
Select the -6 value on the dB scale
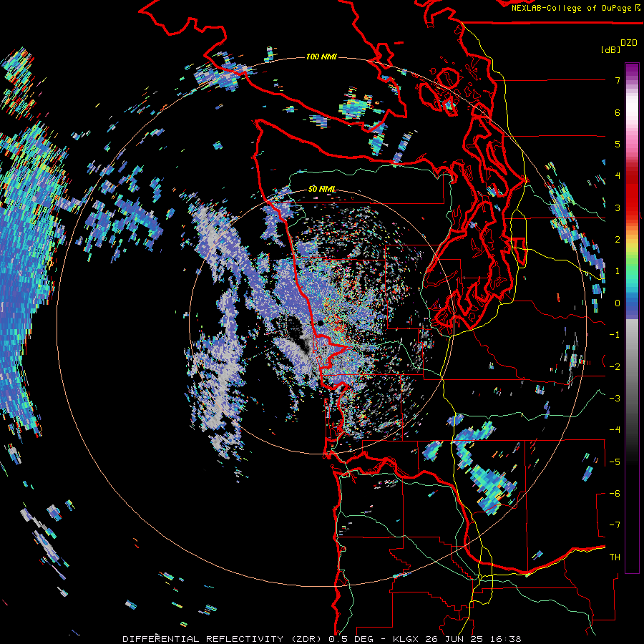pyautogui.click(x=615, y=494)
